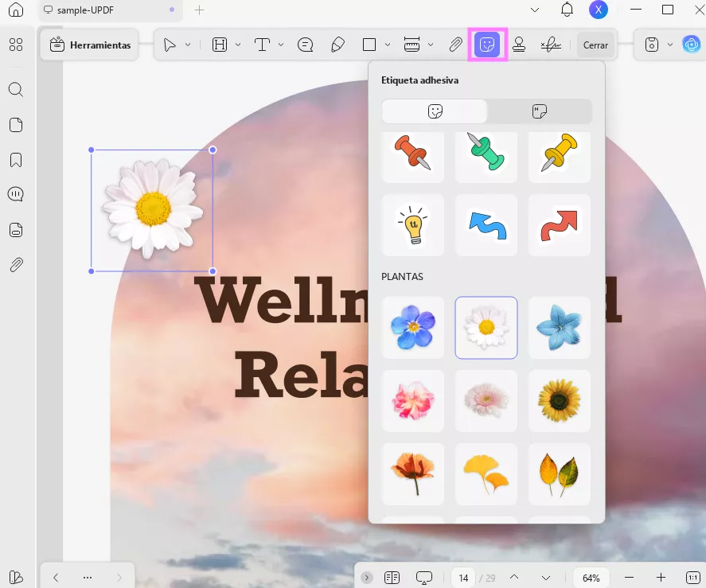Switch to the sticky notes tab in panel
This screenshot has height=588, width=706.
[540, 111]
